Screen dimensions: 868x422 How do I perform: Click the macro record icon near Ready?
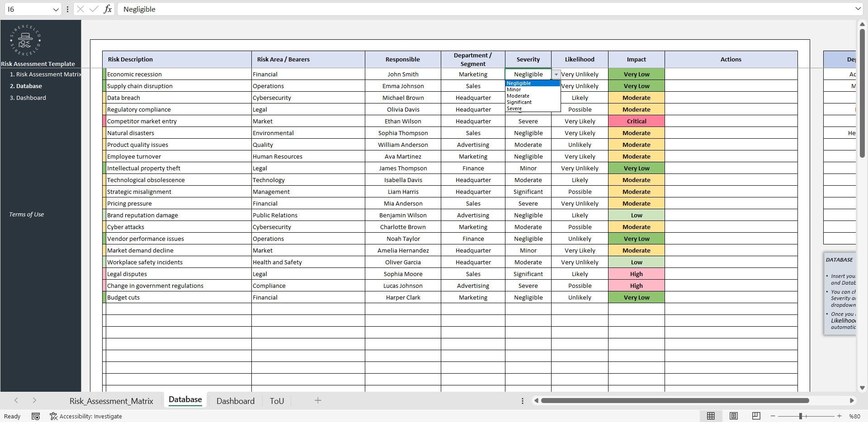tap(35, 416)
